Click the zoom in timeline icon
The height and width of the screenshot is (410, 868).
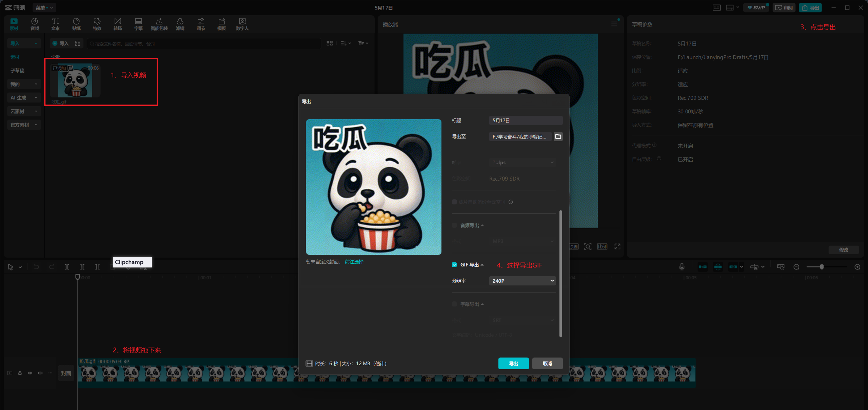tap(857, 267)
